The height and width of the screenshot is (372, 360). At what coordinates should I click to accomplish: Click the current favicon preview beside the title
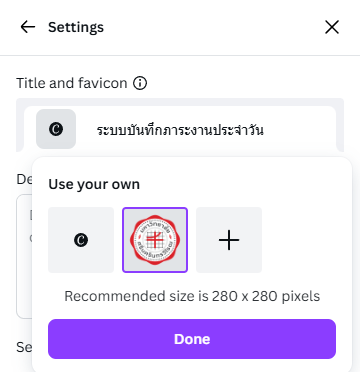[x=56, y=129]
